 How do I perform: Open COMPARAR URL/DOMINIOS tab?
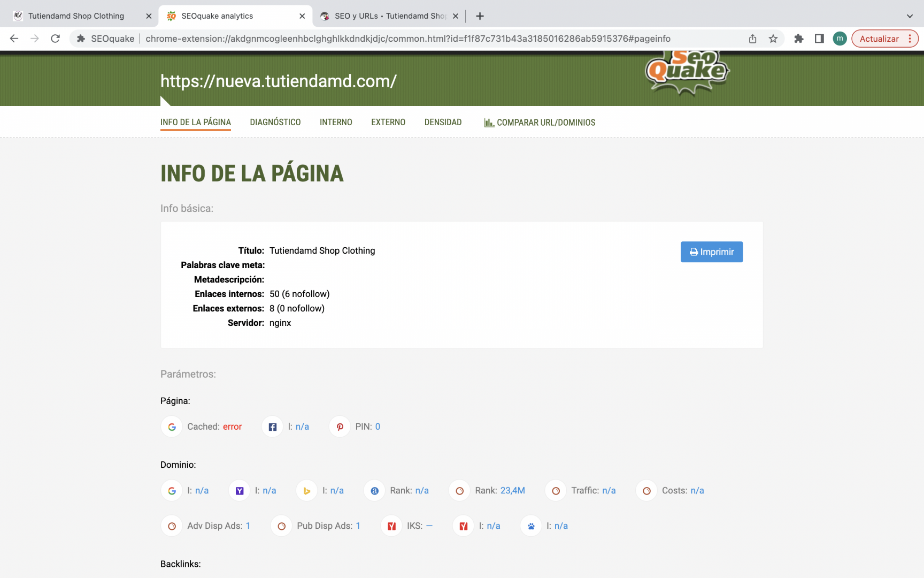(540, 122)
